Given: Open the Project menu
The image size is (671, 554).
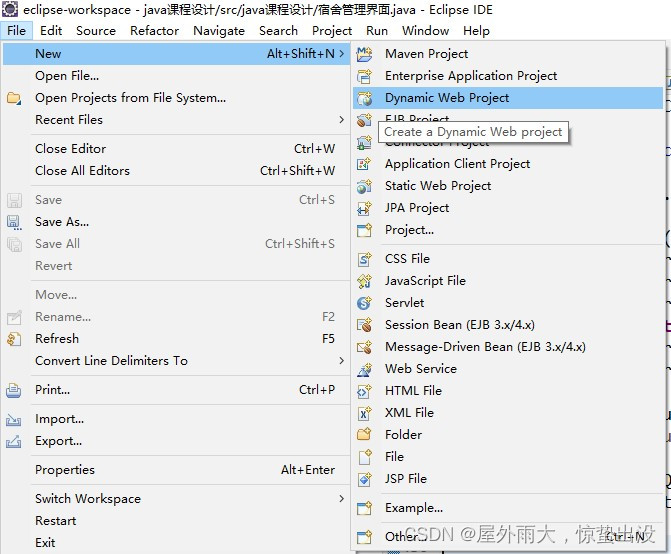Looking at the screenshot, I should click(x=332, y=31).
